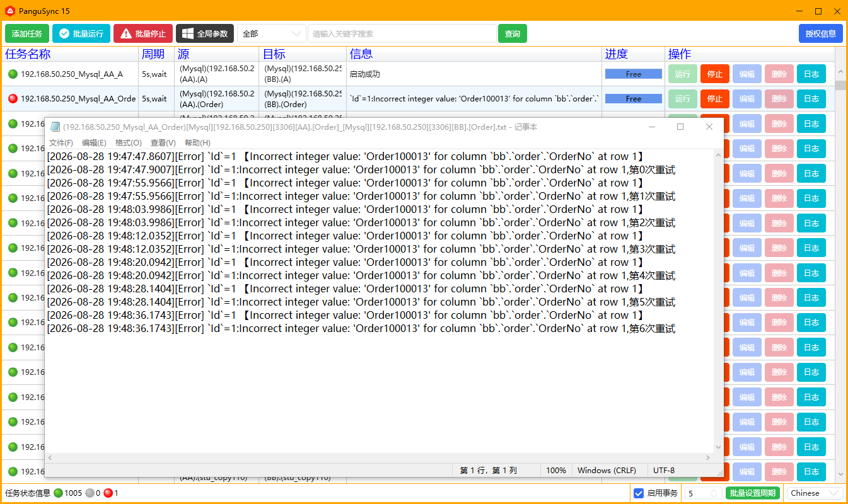Click 批量设置周期 batch set period button
The height and width of the screenshot is (504, 848).
(753, 493)
